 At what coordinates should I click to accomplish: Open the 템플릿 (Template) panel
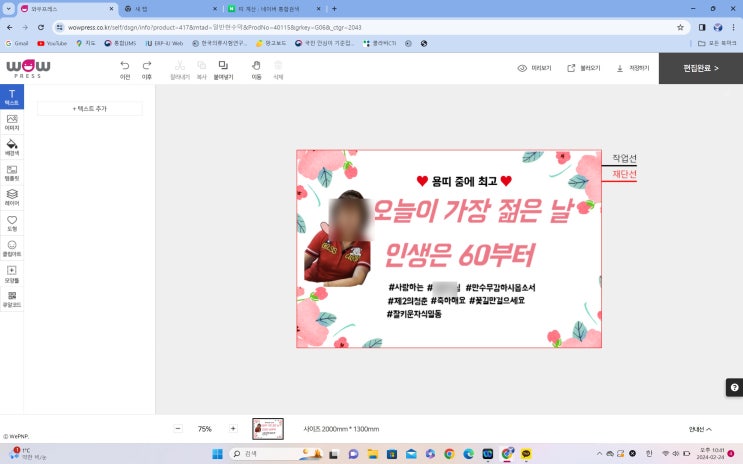[12, 173]
